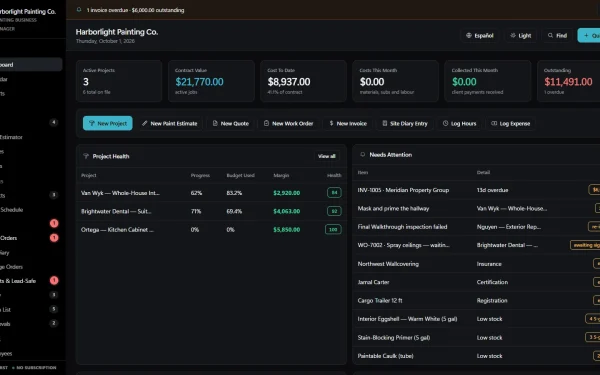Image resolution: width=600 pixels, height=375 pixels.
Task: Open the Ortega Kitchen Cabinet project row
Action: point(211,230)
